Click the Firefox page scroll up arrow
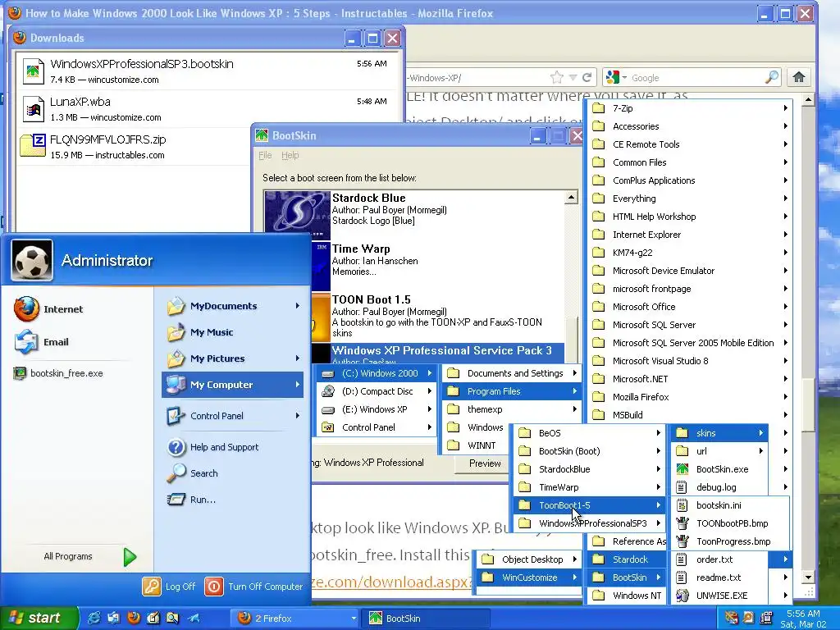The width and height of the screenshot is (840, 630). (808, 99)
